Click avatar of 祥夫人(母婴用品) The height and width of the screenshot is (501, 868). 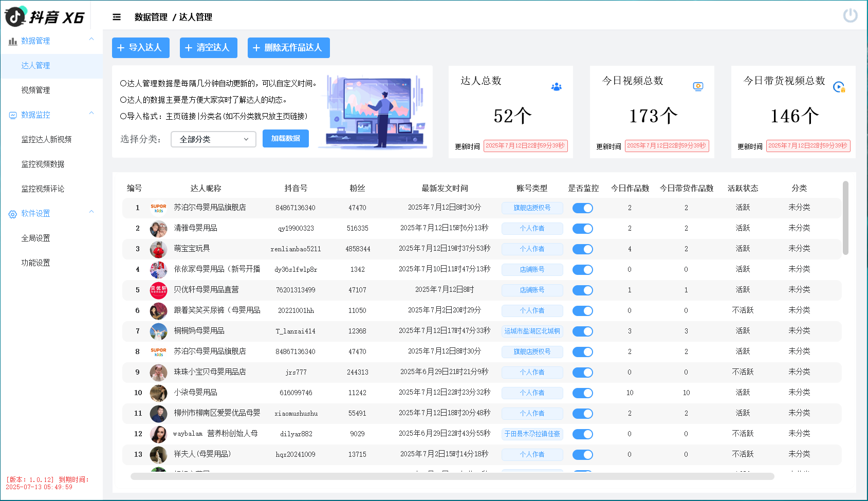pos(158,455)
